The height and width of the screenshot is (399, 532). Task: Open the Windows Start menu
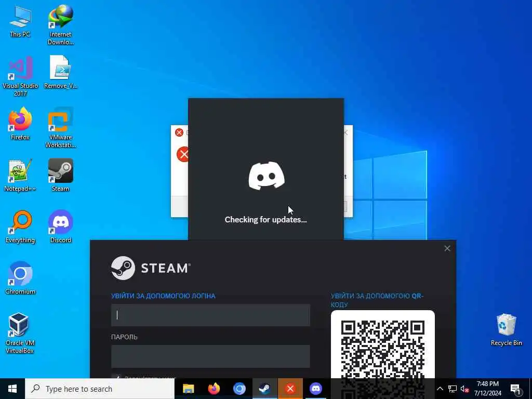pyautogui.click(x=12, y=389)
